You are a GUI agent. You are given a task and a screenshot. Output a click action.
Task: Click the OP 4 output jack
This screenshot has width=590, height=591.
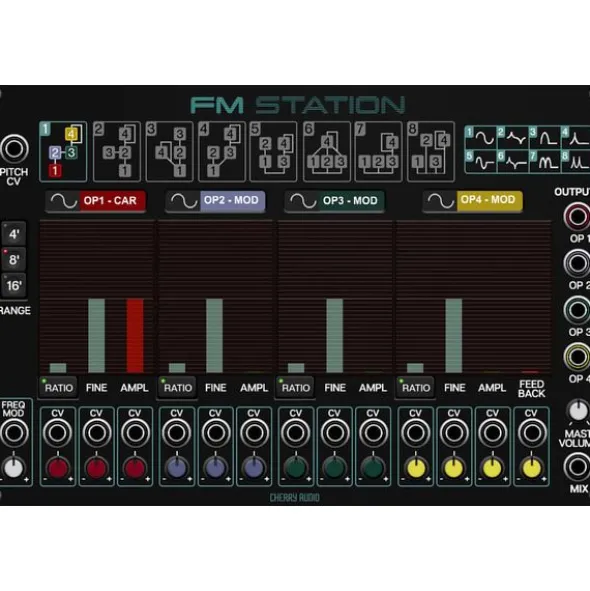point(577,357)
